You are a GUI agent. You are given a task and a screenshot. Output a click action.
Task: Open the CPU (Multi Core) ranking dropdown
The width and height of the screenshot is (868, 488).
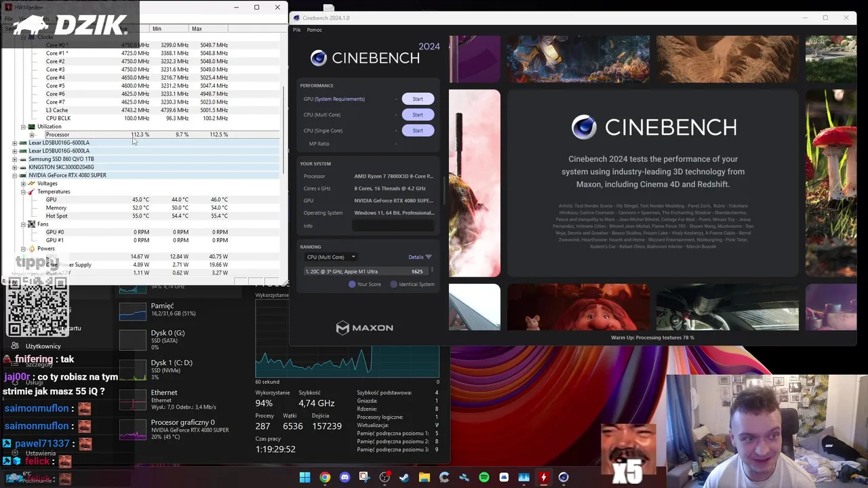click(331, 257)
